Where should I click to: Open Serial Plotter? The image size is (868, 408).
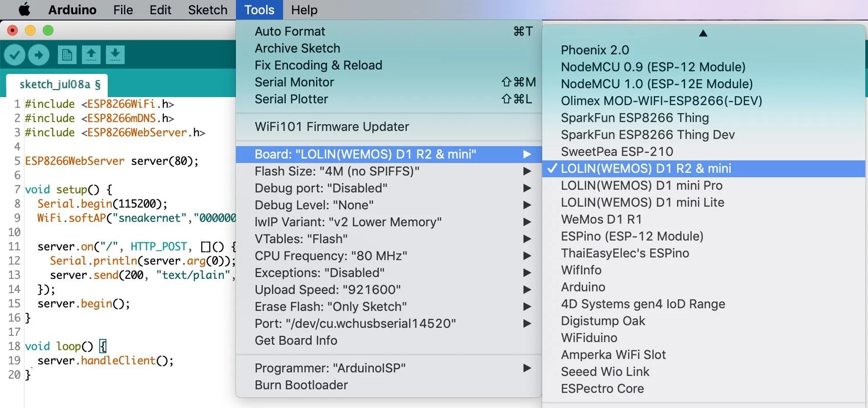coord(389,99)
